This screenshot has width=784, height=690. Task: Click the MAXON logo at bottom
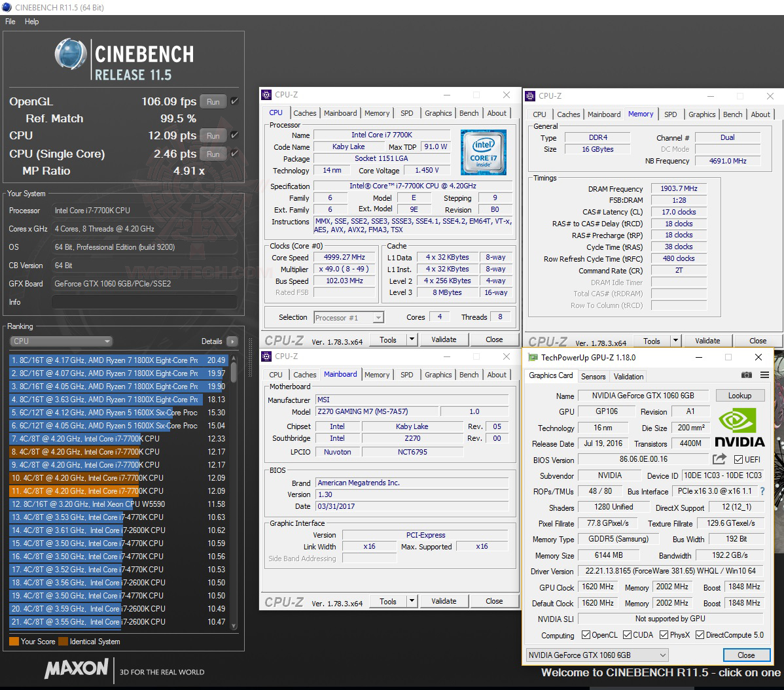(x=76, y=668)
